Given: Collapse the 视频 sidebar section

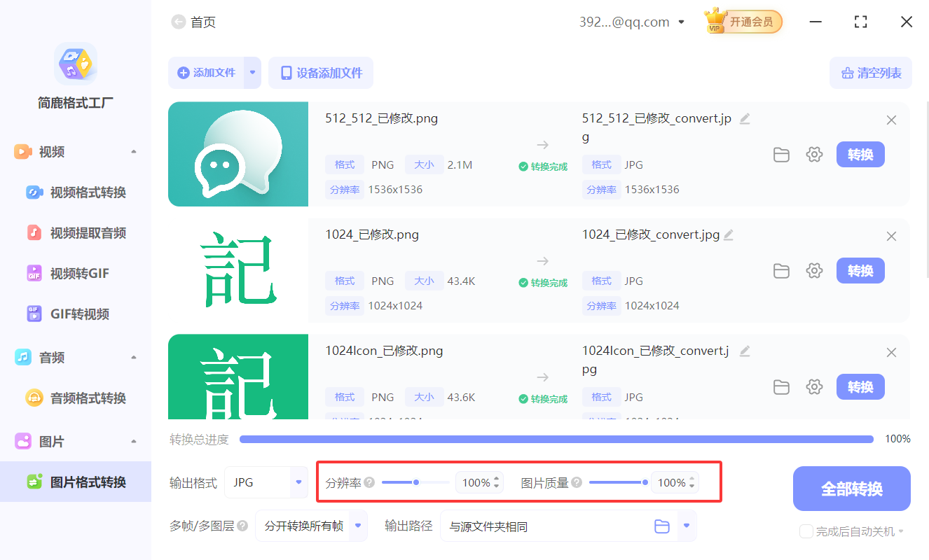Looking at the screenshot, I should pos(133,151).
